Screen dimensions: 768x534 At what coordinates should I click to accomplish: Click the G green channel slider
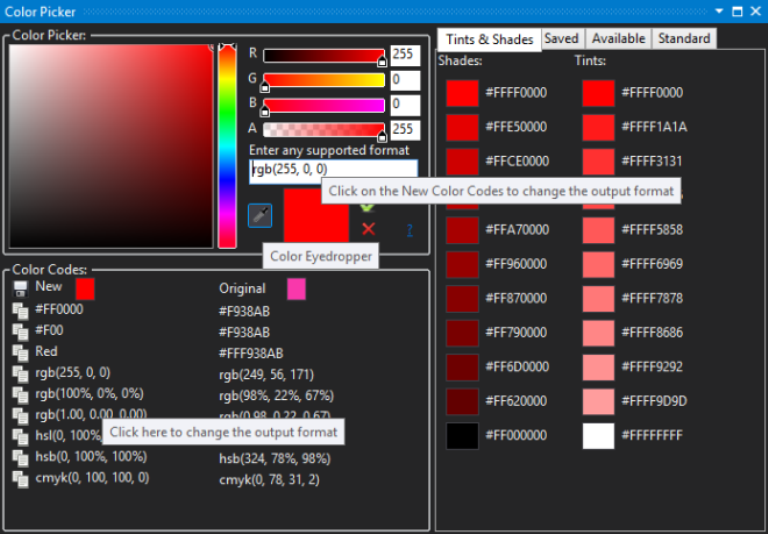(323, 80)
